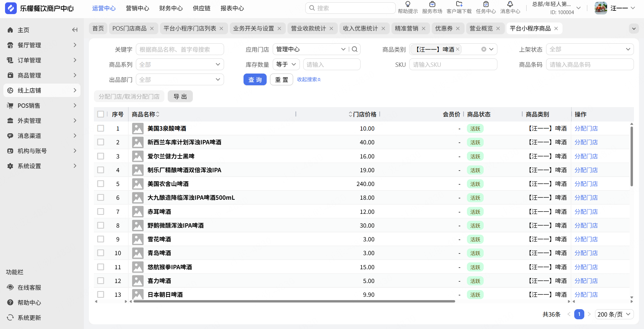Open 客户端下载 download icon
Viewport: 644px width, 329px height.
pyautogui.click(x=459, y=4)
